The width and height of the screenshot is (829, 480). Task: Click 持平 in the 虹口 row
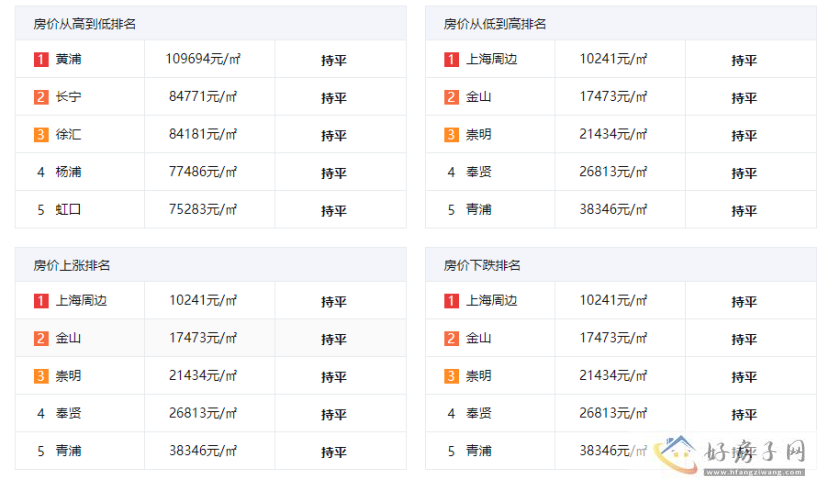[334, 210]
